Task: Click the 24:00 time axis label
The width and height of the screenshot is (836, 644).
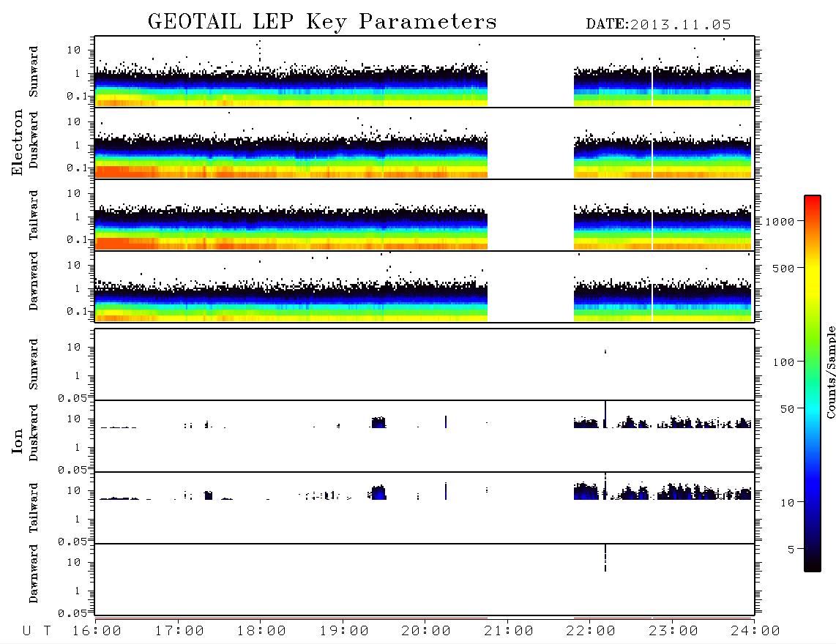Action: pos(755,631)
